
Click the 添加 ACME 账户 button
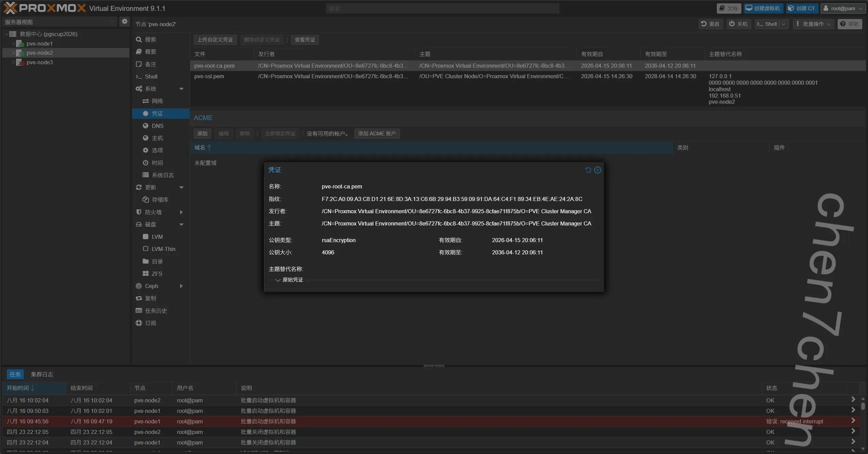[x=377, y=134]
